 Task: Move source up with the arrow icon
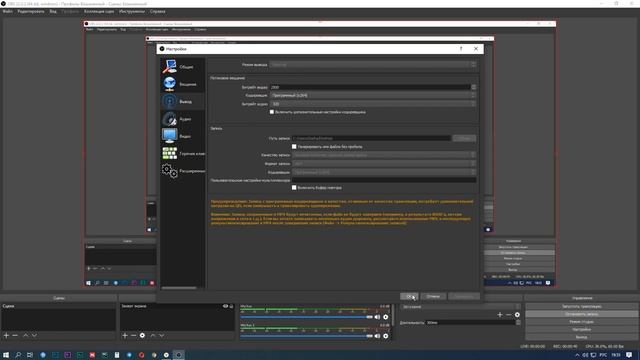pyautogui.click(x=153, y=335)
